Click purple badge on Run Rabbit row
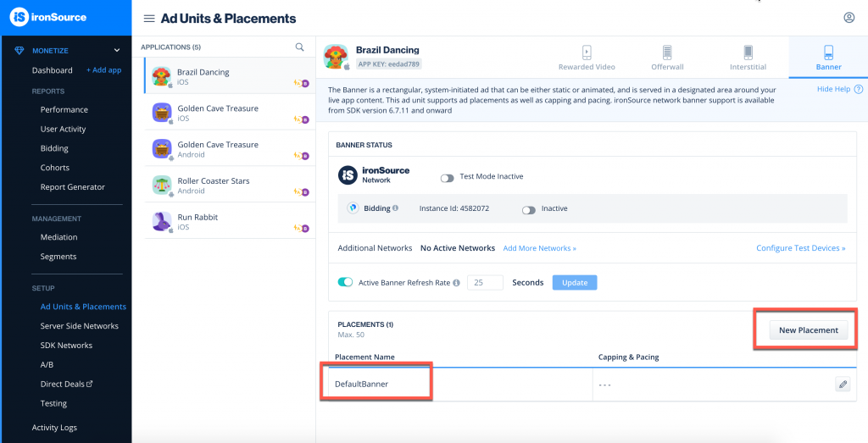Image resolution: width=868 pixels, height=443 pixels. pos(305,229)
